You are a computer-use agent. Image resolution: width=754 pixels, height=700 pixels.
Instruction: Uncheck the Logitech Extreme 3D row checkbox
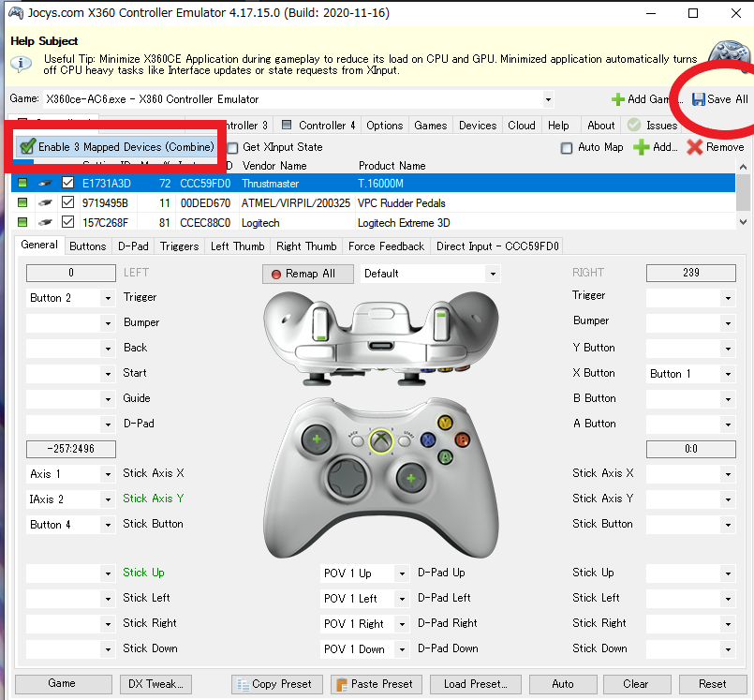[67, 222]
